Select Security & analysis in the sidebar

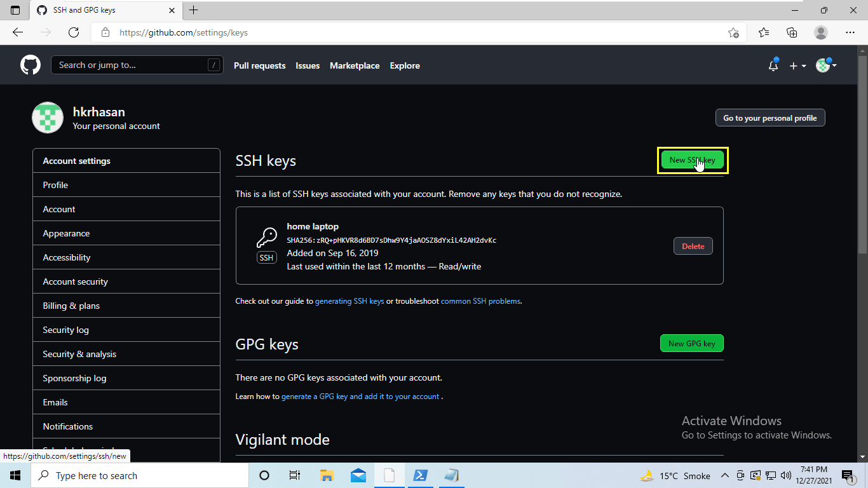pos(126,354)
